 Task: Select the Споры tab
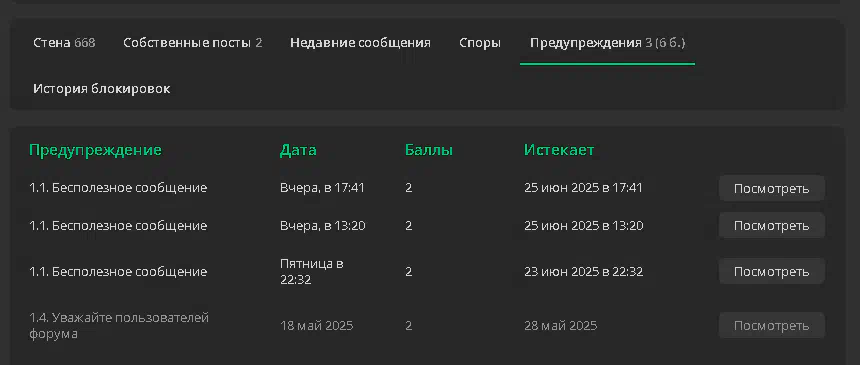point(480,43)
